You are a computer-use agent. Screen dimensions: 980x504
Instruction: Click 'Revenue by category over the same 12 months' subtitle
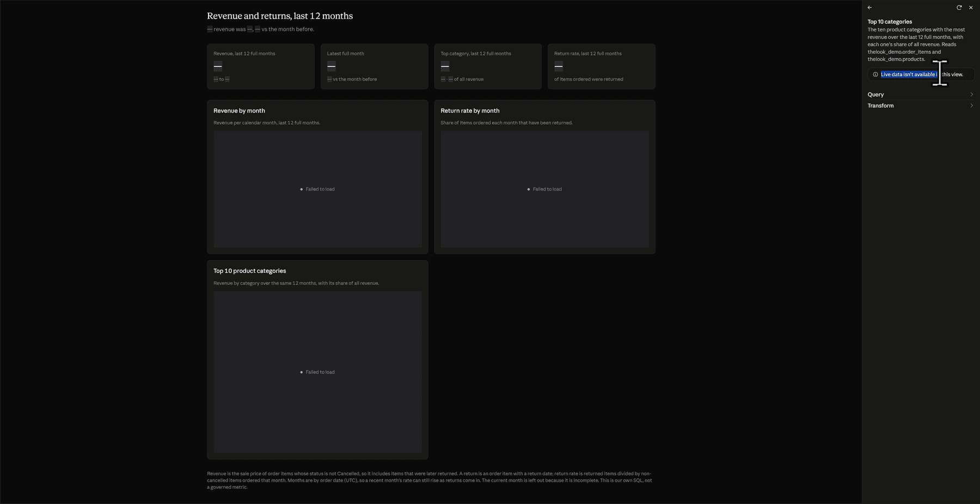click(296, 283)
